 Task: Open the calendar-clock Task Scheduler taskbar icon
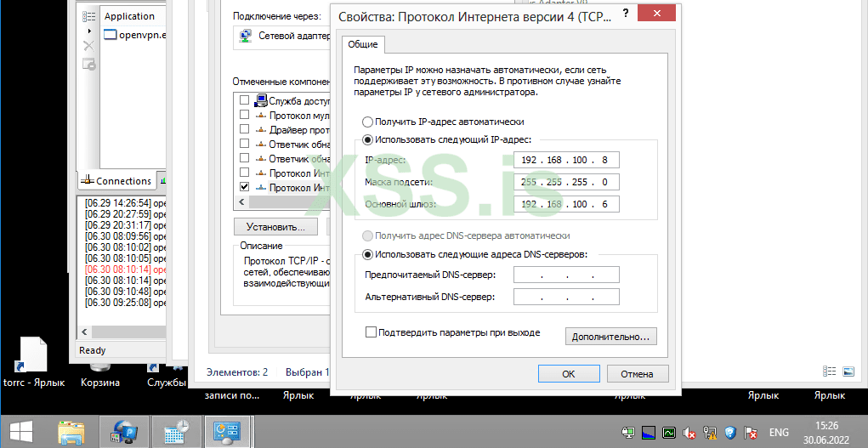click(x=176, y=432)
